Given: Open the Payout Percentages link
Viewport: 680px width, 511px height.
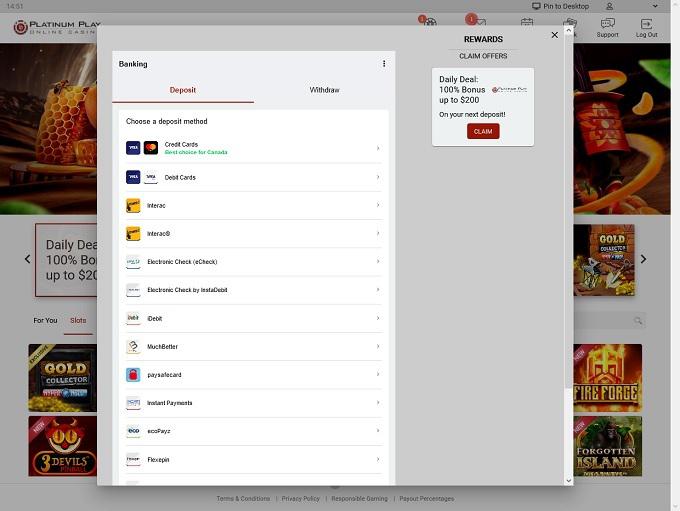Looking at the screenshot, I should click(427, 499).
